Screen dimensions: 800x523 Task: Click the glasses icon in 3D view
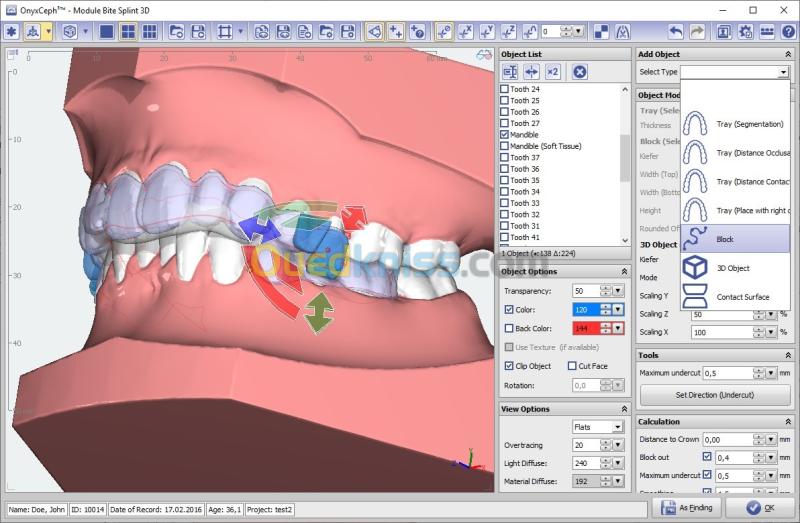(x=484, y=55)
